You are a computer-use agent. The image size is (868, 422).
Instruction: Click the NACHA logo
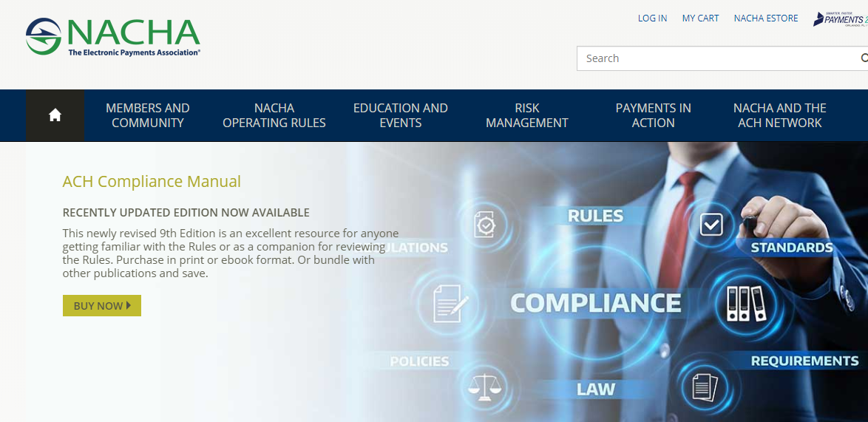click(x=113, y=37)
